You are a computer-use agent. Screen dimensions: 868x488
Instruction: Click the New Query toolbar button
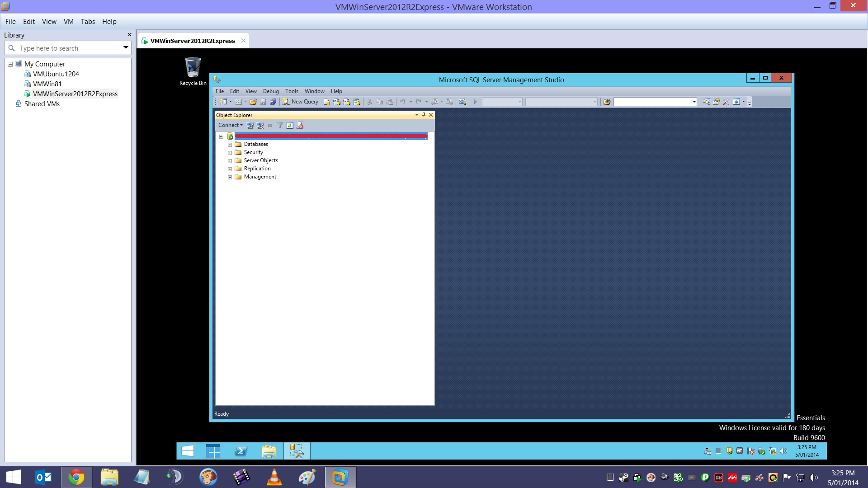coord(301,102)
